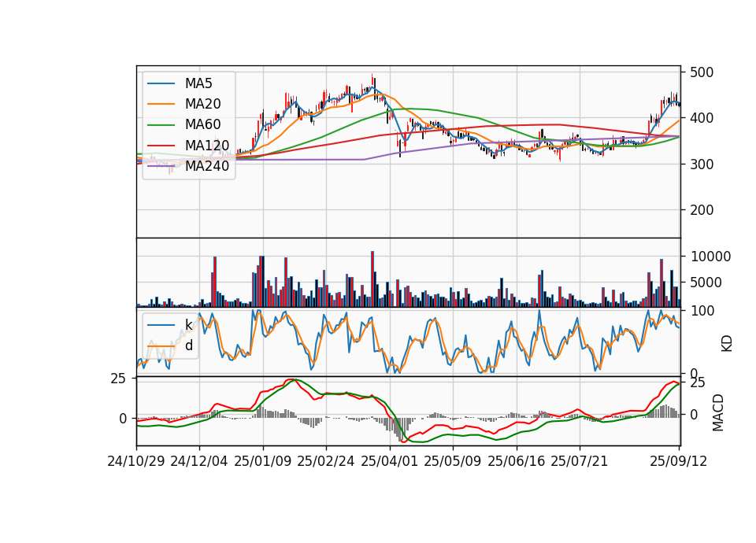
Task: Click the MA20 legend label
Action: (202, 104)
